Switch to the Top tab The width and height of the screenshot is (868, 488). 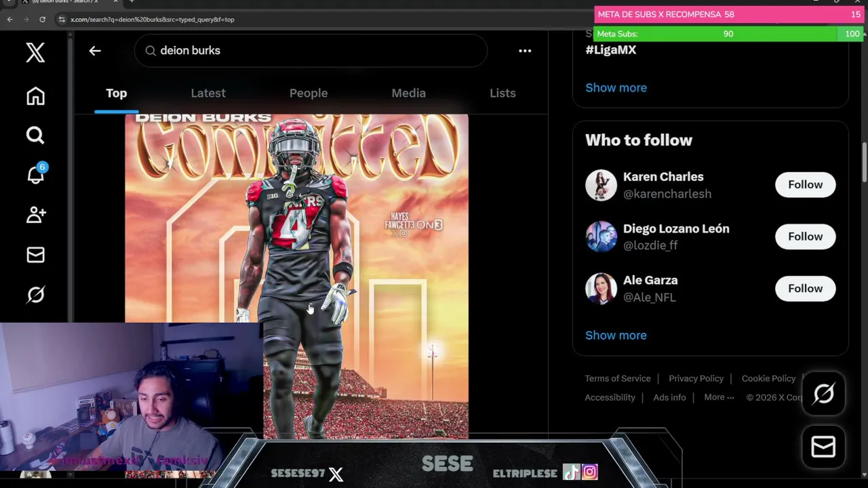coord(116,93)
